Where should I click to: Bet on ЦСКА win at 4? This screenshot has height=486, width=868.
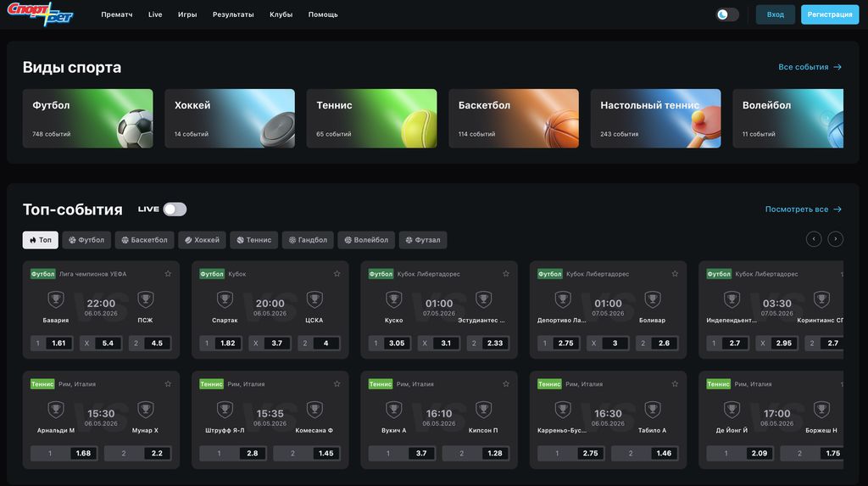[319, 344]
